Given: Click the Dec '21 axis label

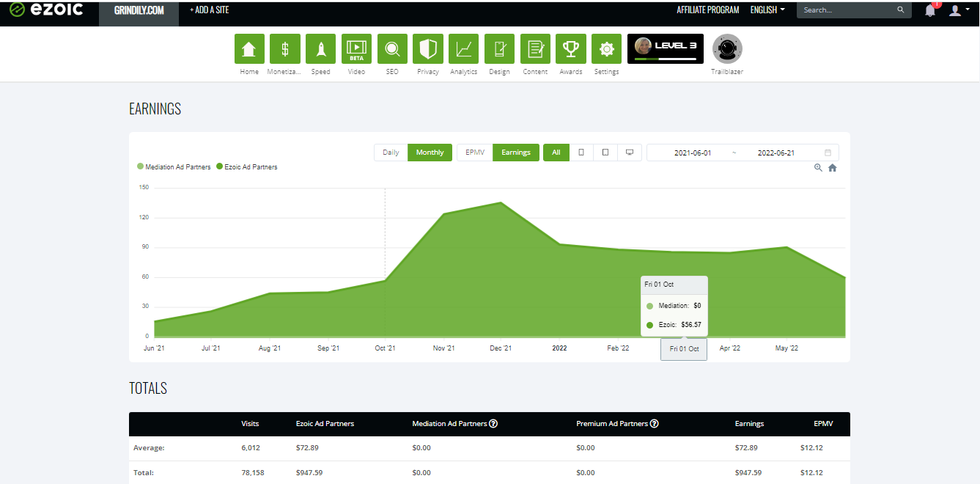Looking at the screenshot, I should (x=501, y=348).
